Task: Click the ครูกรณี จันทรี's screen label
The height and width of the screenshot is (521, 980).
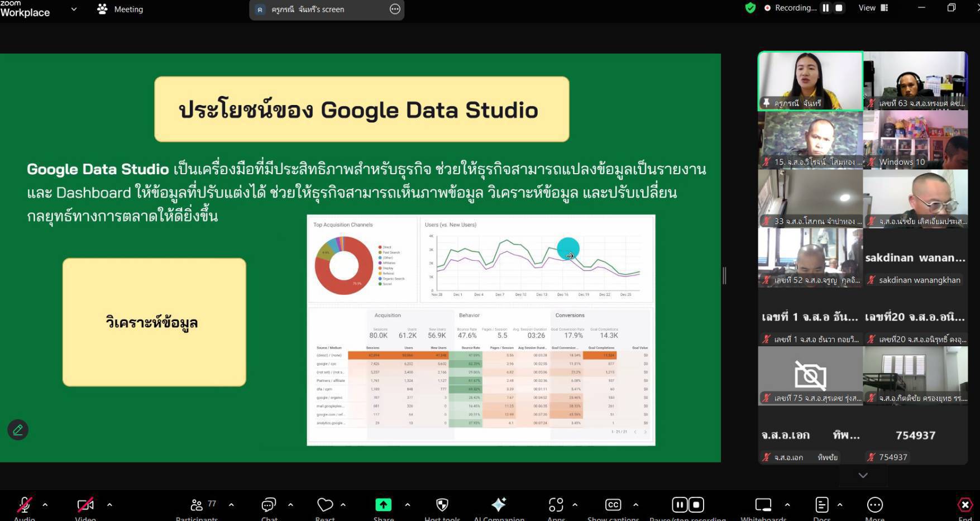Action: pos(308,9)
